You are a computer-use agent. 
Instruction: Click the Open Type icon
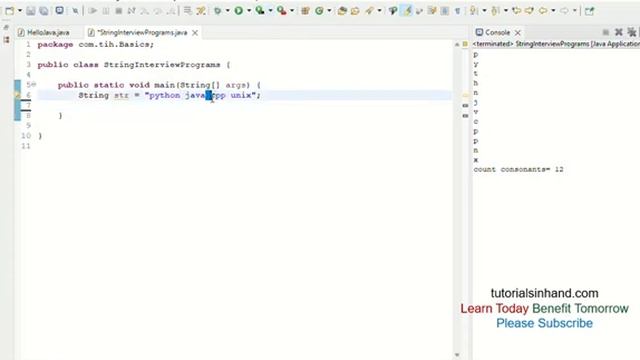(x=342, y=11)
